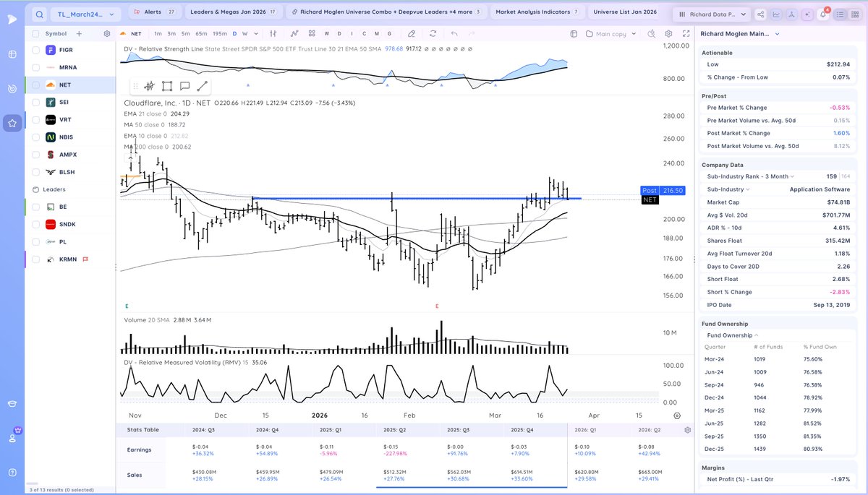
Task: Open the user profile icon with crown
Action: (12, 437)
